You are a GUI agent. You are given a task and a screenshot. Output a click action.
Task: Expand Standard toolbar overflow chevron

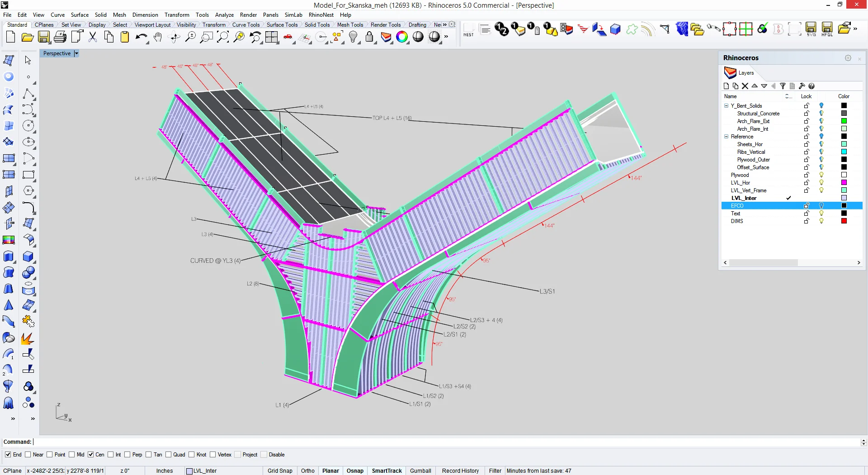click(446, 36)
